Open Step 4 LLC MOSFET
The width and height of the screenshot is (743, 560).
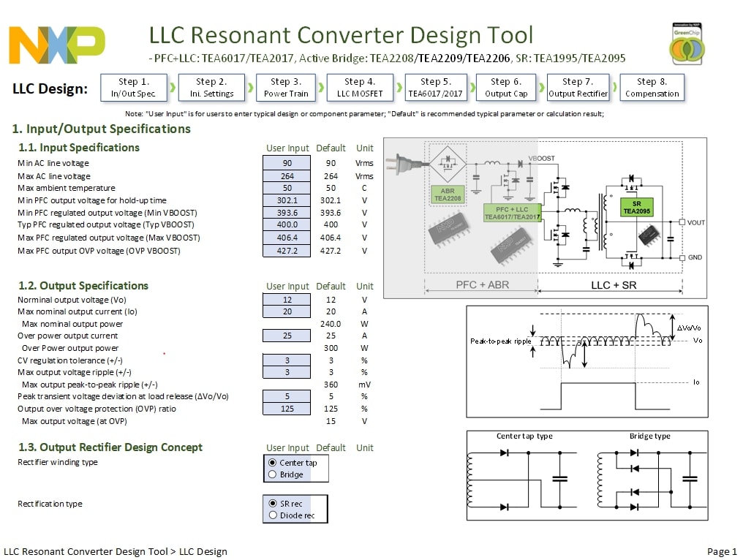(x=360, y=87)
